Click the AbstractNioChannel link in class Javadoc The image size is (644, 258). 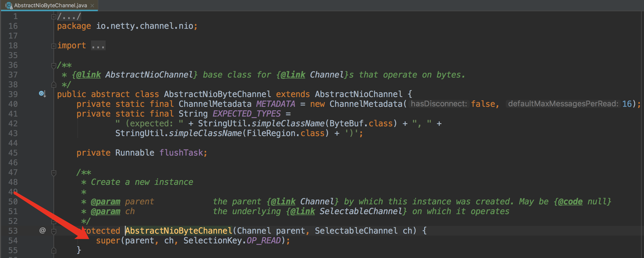click(149, 75)
